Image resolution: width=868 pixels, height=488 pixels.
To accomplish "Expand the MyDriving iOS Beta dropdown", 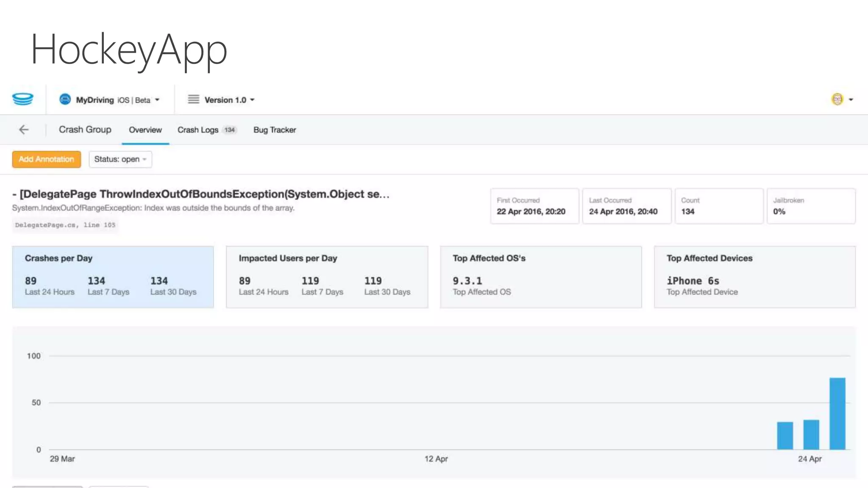I will (157, 100).
